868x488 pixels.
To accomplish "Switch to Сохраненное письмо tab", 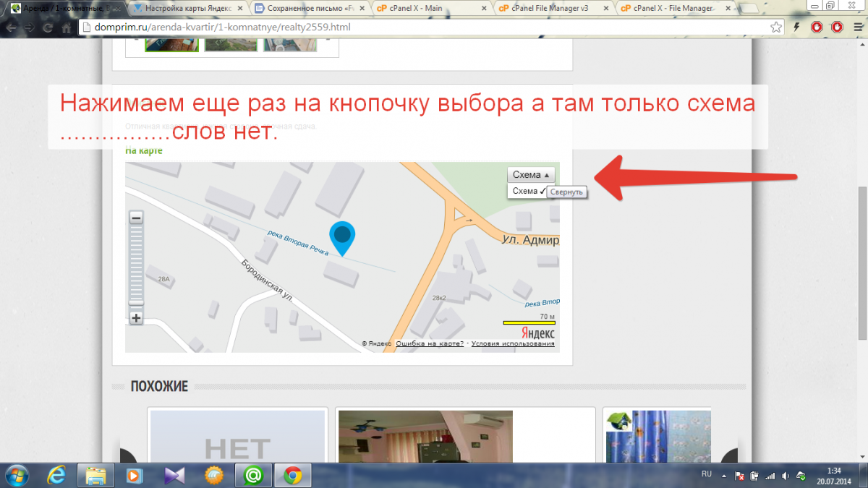I will click(x=310, y=8).
